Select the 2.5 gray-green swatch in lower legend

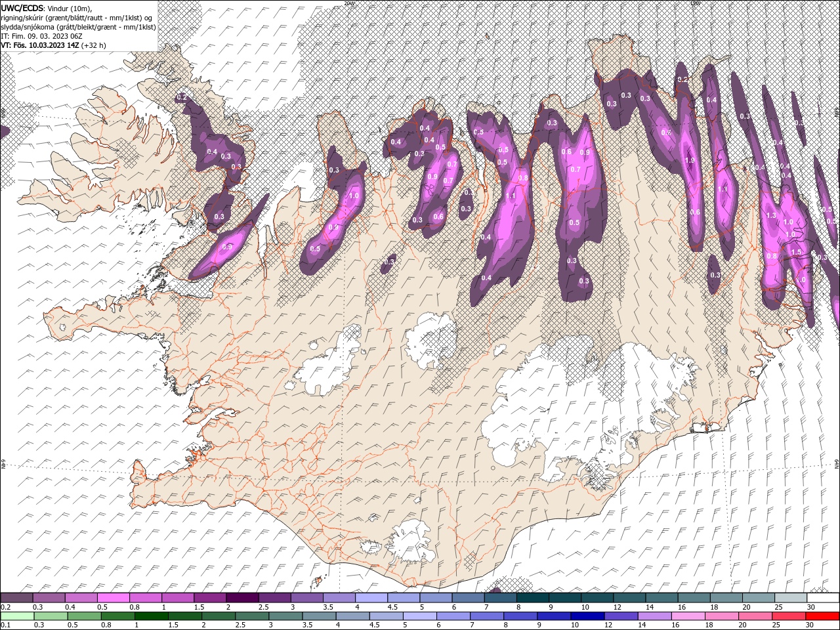(x=252, y=616)
